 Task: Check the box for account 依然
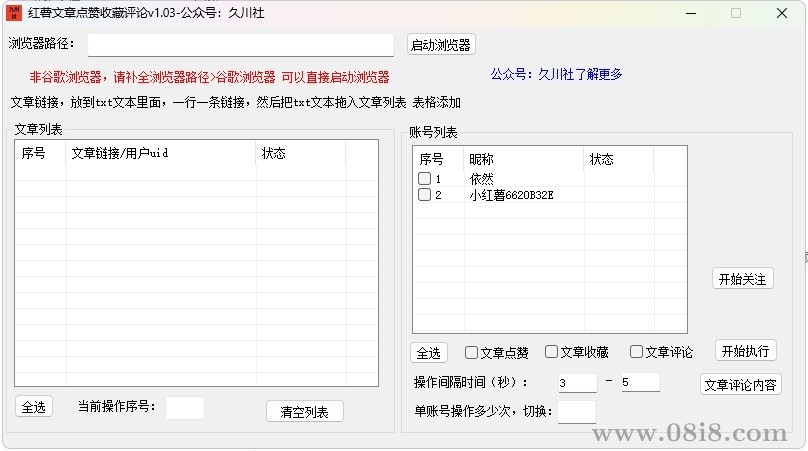[x=425, y=179]
